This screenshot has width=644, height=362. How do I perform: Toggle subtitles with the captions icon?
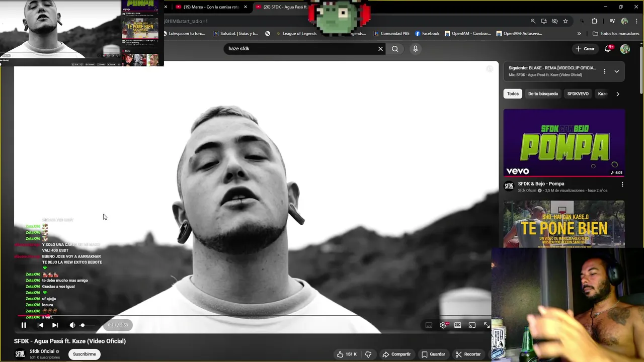point(429,325)
